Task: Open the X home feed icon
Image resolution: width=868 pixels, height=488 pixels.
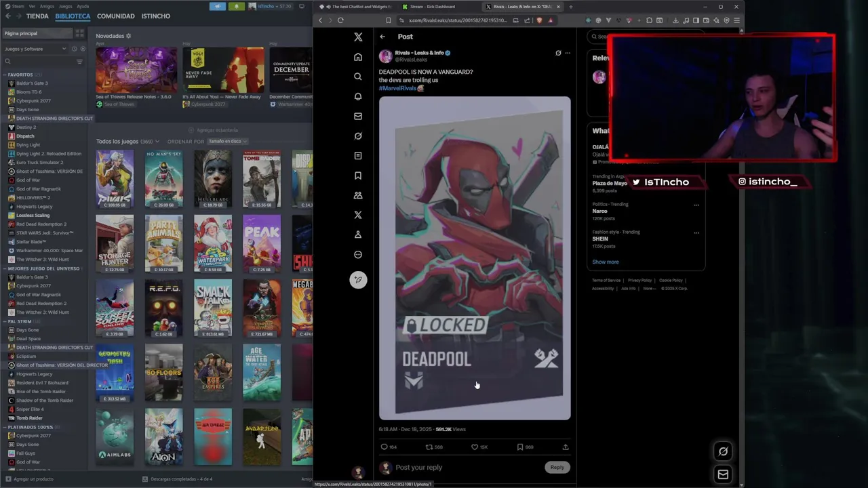Action: point(358,57)
